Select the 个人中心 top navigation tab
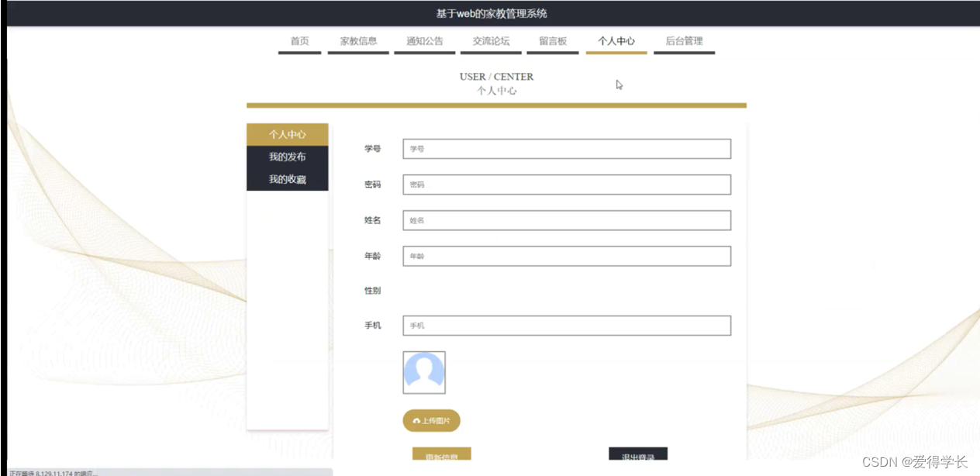 (x=616, y=42)
